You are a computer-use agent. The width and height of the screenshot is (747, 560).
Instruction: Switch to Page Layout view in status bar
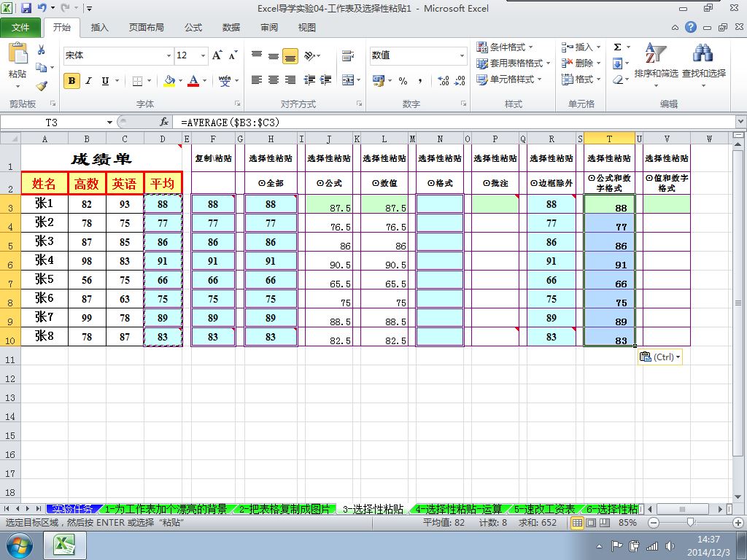[591, 523]
